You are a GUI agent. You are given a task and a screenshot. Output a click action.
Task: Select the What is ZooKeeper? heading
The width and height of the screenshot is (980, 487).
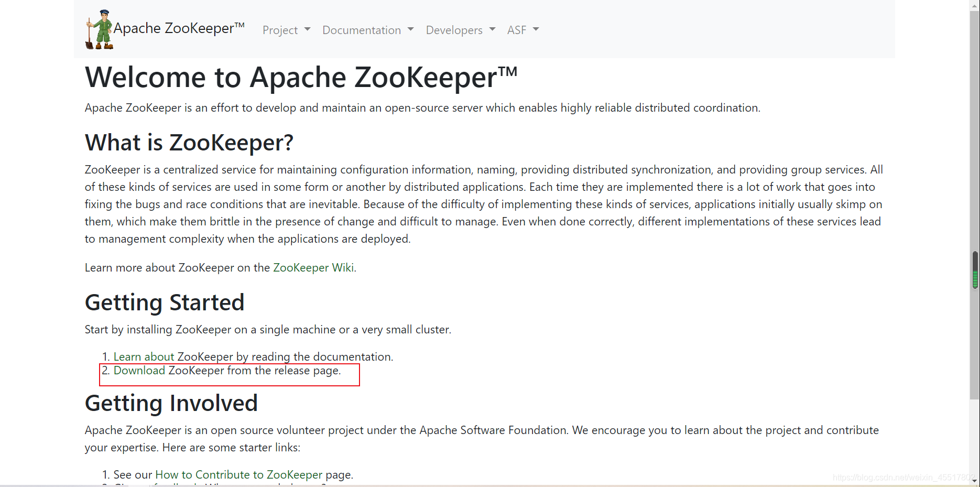point(189,143)
